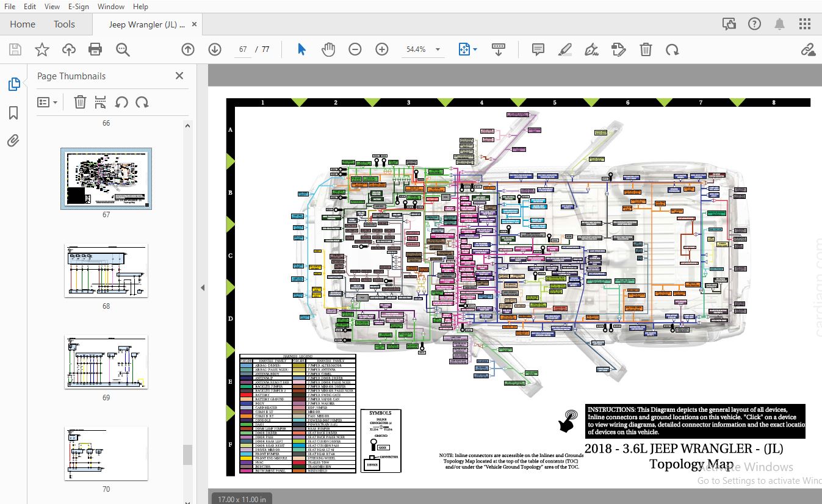822x504 pixels.
Task: Click the upload to cloud icon
Action: [69, 49]
